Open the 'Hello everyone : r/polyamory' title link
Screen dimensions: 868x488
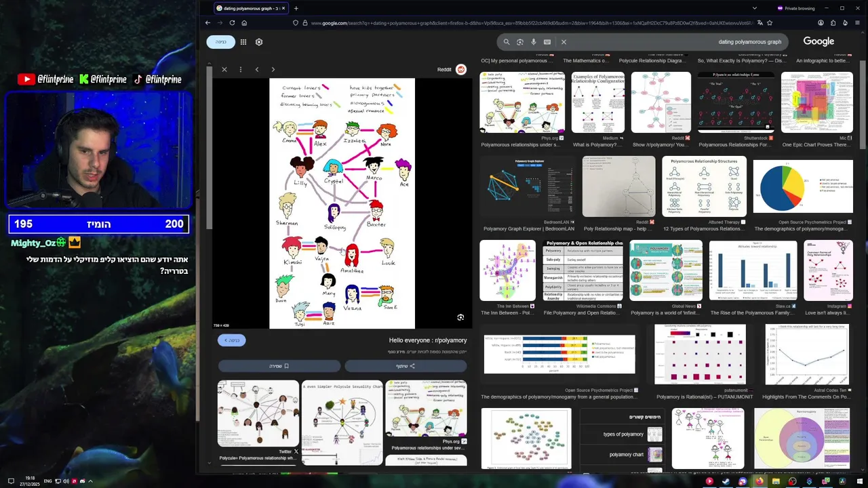pyautogui.click(x=428, y=340)
